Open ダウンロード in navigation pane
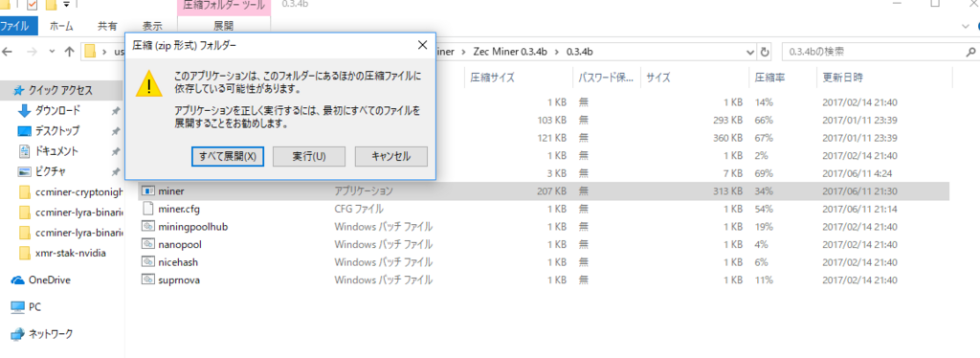Screen dimensions: 980x358 [57, 111]
